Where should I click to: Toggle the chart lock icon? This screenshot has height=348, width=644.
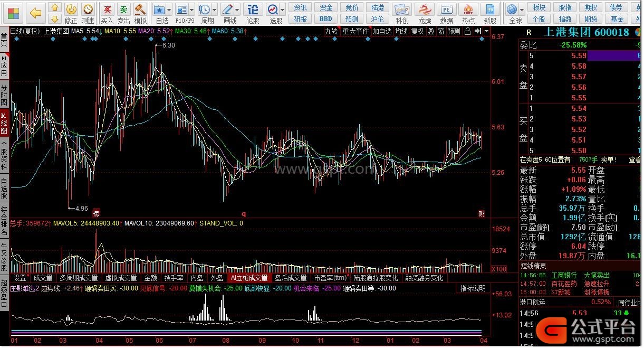point(467,31)
